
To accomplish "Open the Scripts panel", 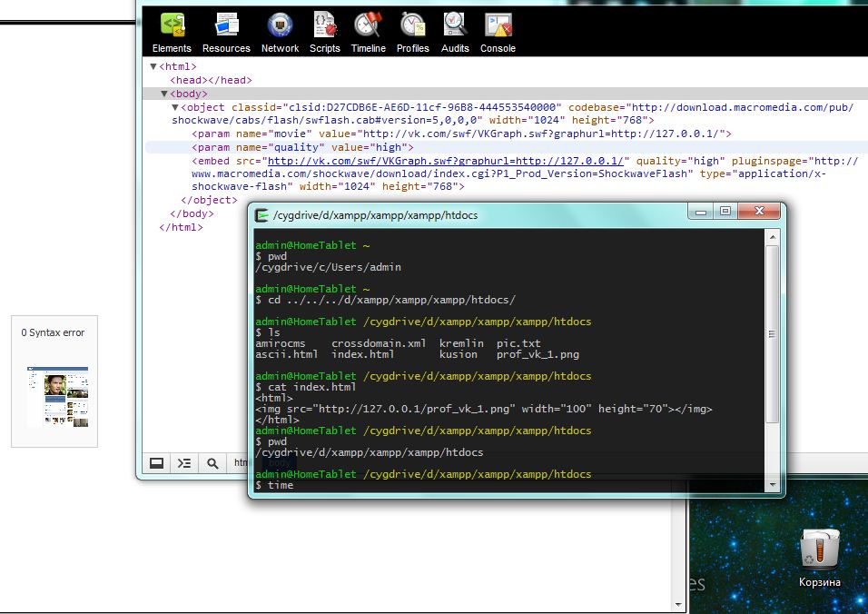I will coord(324,31).
